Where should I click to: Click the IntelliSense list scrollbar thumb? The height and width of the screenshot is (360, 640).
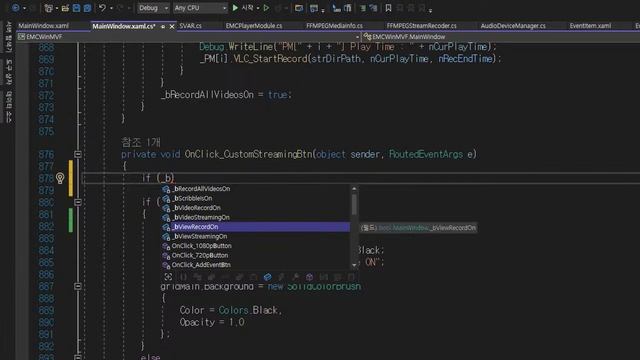pyautogui.click(x=354, y=204)
